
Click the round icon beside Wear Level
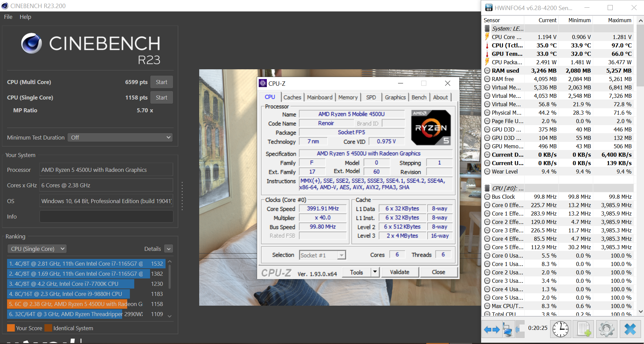487,171
